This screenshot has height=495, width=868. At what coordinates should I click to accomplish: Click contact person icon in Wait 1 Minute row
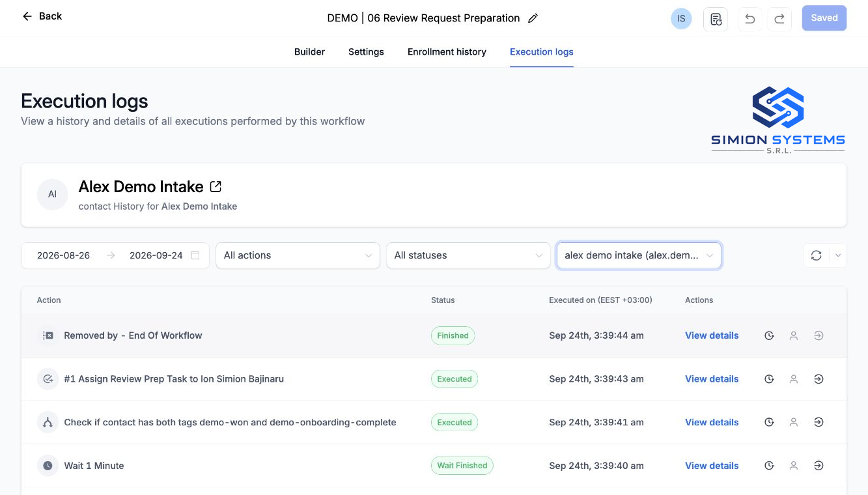point(794,466)
